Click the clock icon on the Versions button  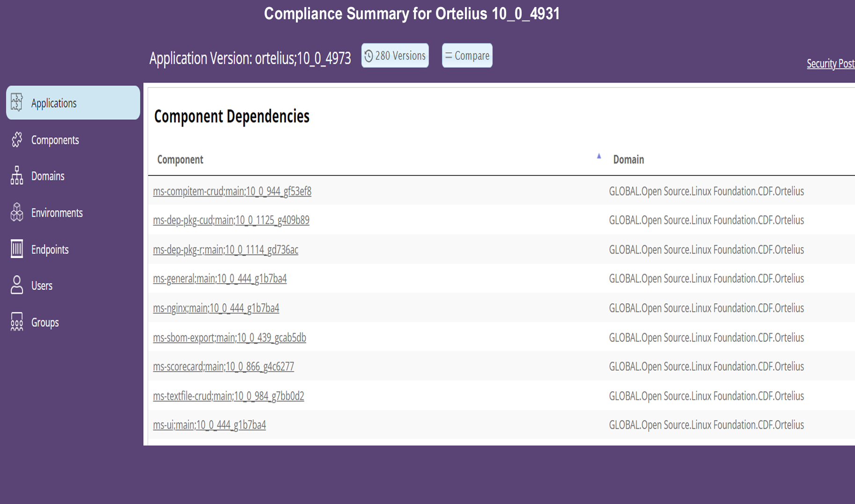point(369,55)
